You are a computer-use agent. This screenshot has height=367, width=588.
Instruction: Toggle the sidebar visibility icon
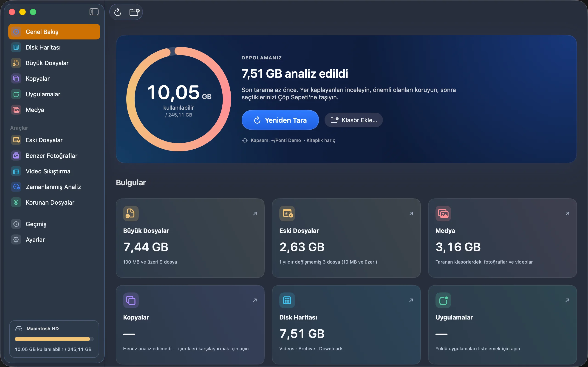tap(94, 12)
